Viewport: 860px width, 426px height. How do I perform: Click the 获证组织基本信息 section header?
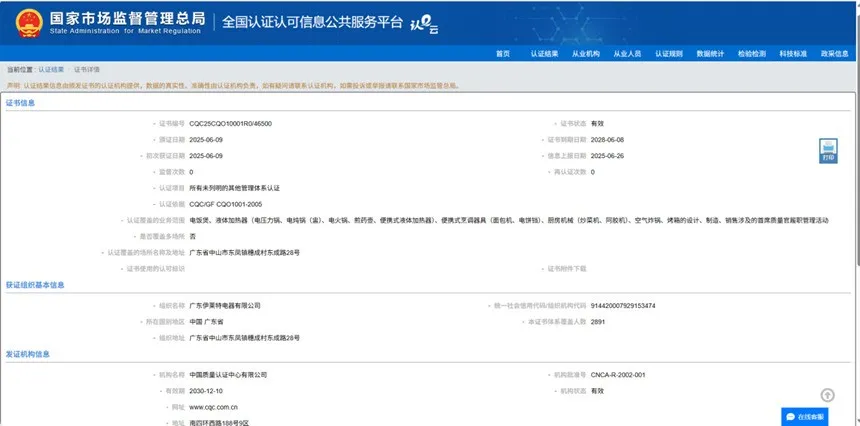click(35, 285)
